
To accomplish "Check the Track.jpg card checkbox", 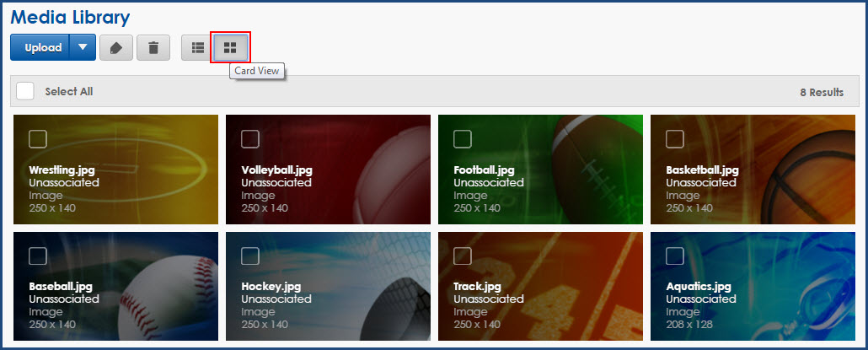I will [x=463, y=256].
